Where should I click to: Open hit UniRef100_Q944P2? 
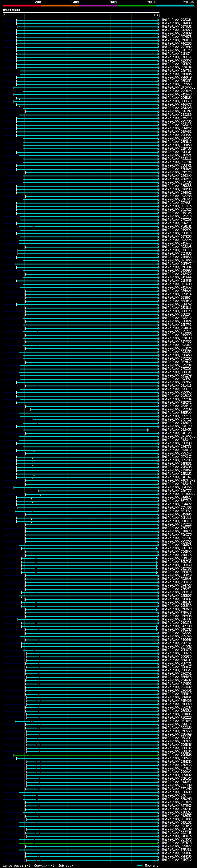coord(177,504)
